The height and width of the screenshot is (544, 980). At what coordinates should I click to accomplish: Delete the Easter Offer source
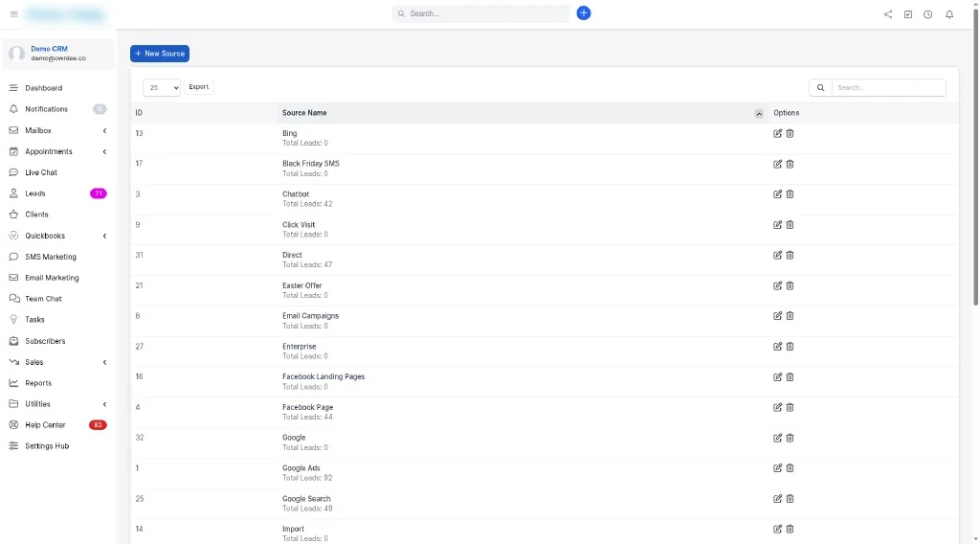pos(790,285)
